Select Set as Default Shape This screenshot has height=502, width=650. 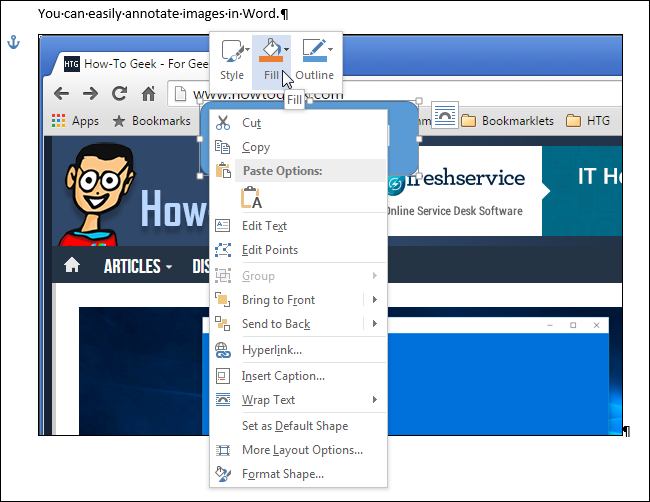(298, 425)
